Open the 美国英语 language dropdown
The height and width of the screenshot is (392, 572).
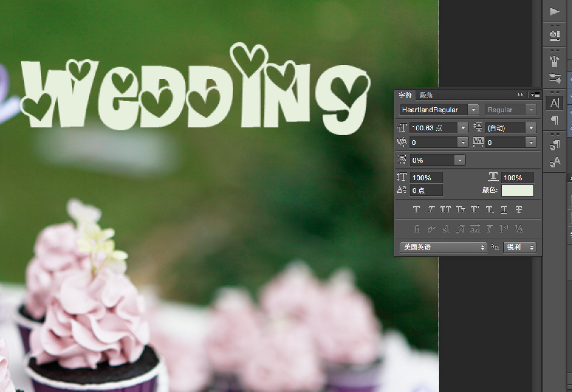pyautogui.click(x=443, y=247)
